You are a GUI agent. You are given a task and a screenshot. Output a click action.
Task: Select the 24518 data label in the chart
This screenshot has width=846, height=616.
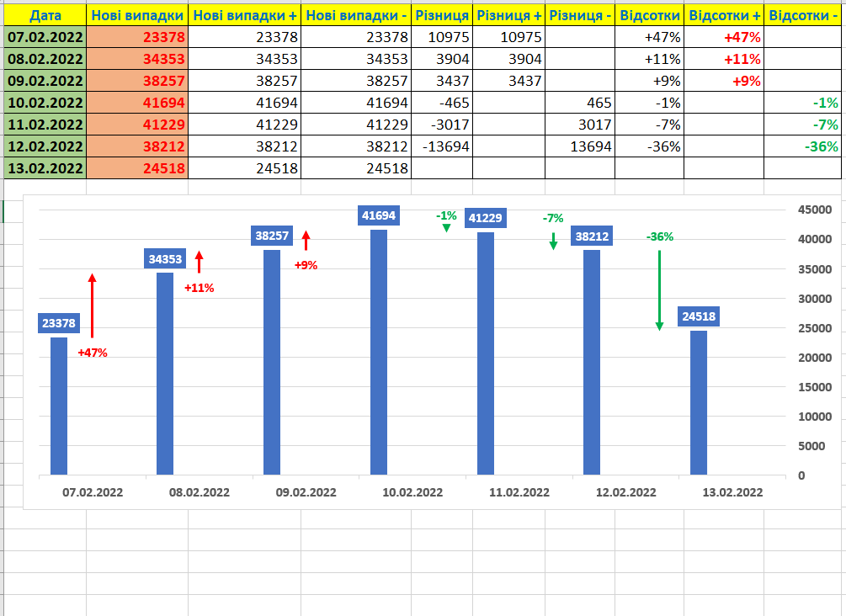[699, 317]
